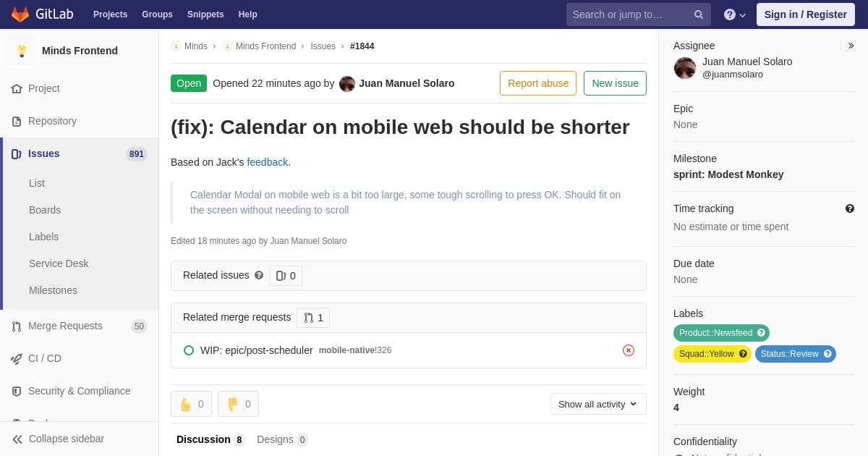Screen dimensions: 868x456
Task: Switch to the Designs tab
Action: [282, 439]
